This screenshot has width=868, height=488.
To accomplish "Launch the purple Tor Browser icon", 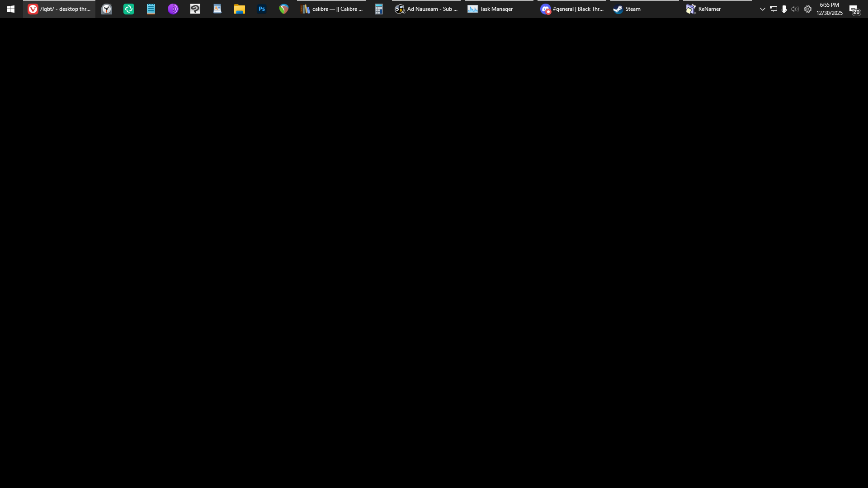I will 173,9.
